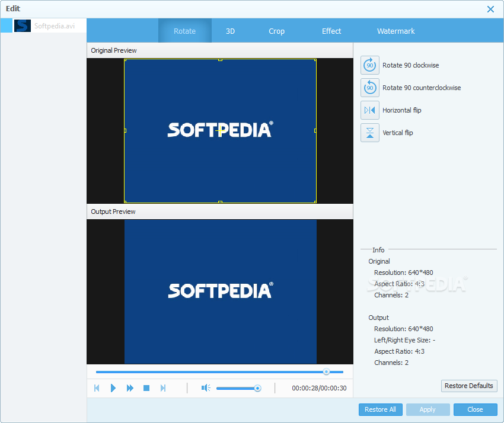Click the fast forward button
Image resolution: width=504 pixels, height=423 pixels.
point(130,388)
